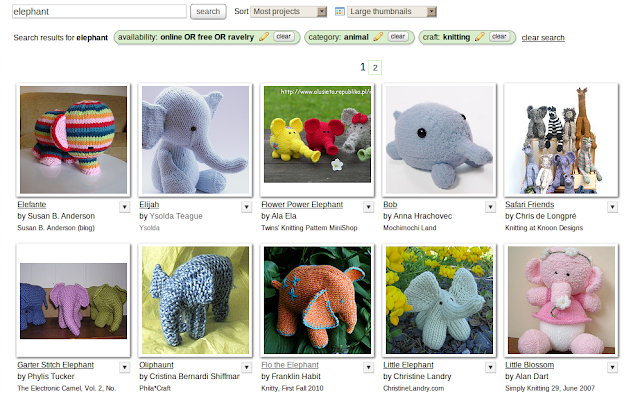Open the Elefante pattern link
The width and height of the screenshot is (640, 399).
pyautogui.click(x=31, y=204)
